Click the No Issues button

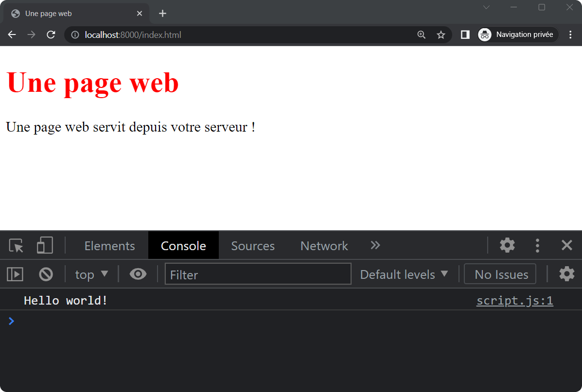tap(500, 274)
